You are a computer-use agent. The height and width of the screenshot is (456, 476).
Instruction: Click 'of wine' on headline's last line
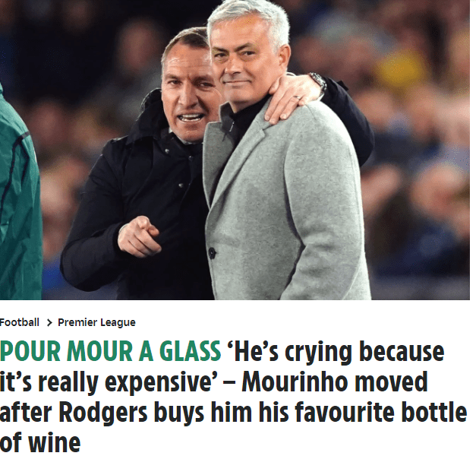pyautogui.click(x=40, y=442)
